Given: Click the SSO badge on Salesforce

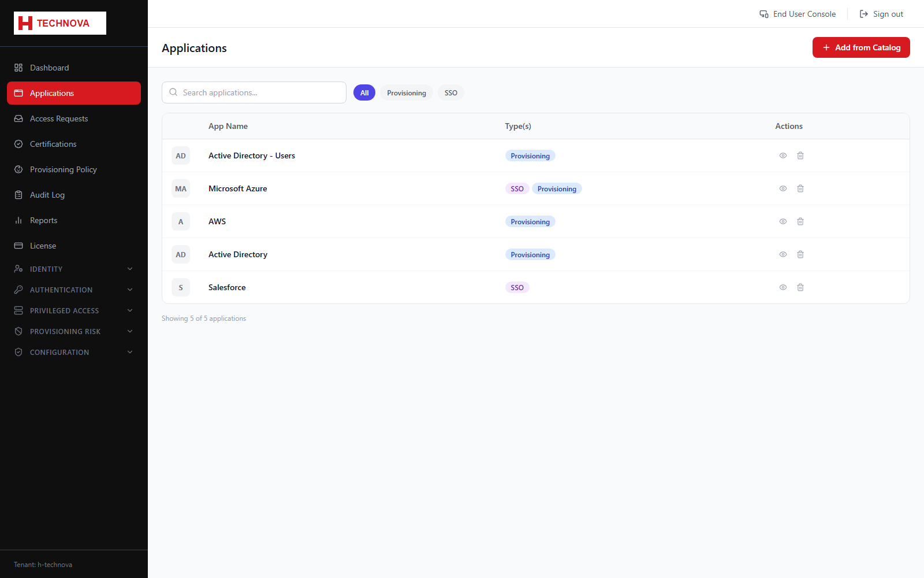Looking at the screenshot, I should click(517, 287).
